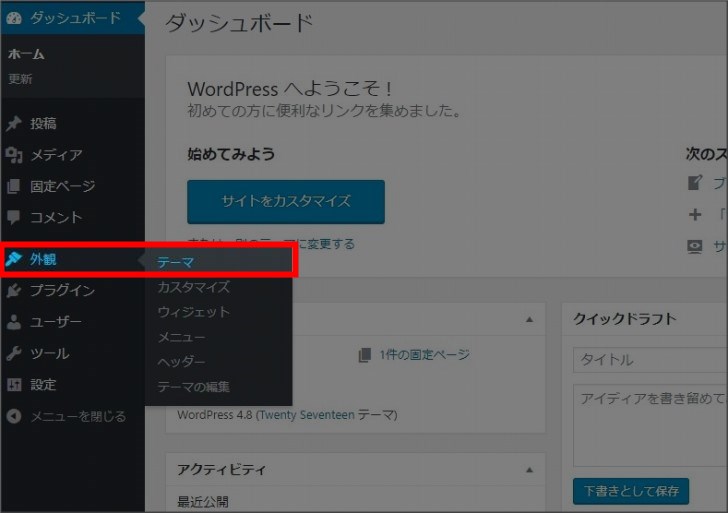Open the Twenty Seventeen theme link
This screenshot has width=728, height=513.
(x=307, y=415)
